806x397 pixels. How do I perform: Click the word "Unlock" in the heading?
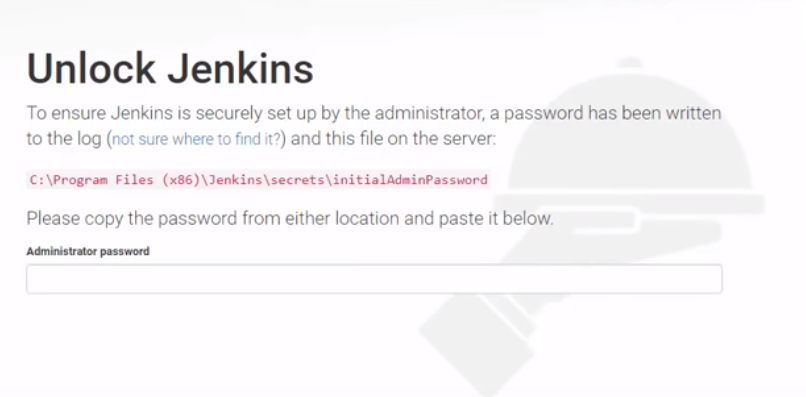point(91,68)
